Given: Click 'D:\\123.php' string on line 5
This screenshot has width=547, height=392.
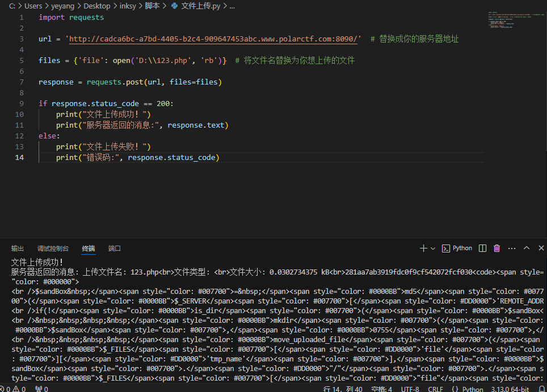Looking at the screenshot, I should click(x=163, y=60).
